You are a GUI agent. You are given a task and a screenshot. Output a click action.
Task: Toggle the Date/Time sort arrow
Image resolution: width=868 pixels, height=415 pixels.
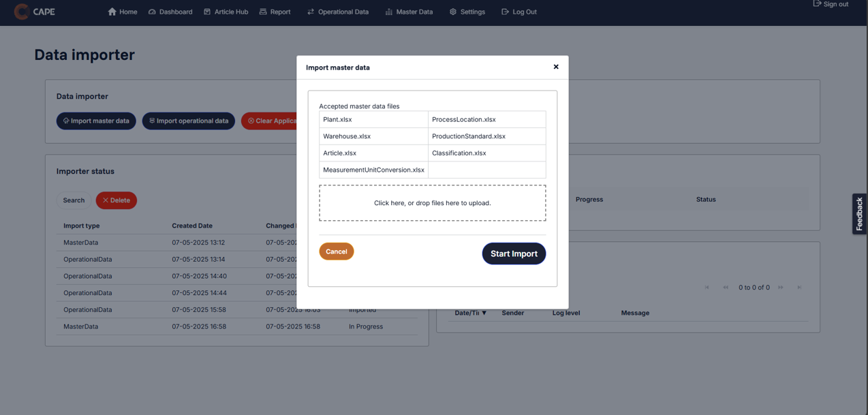pyautogui.click(x=484, y=313)
